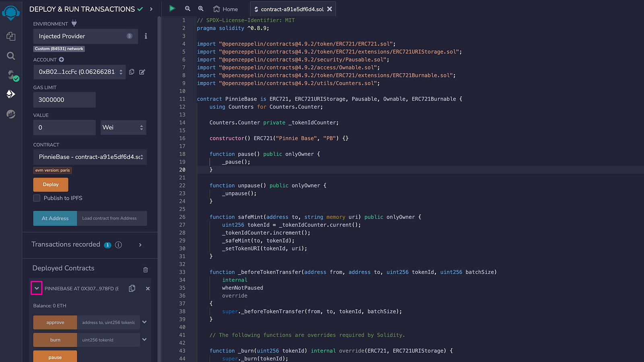Focus the approve parameters input field
Screen dimensions: 644x362
[x=108, y=323]
